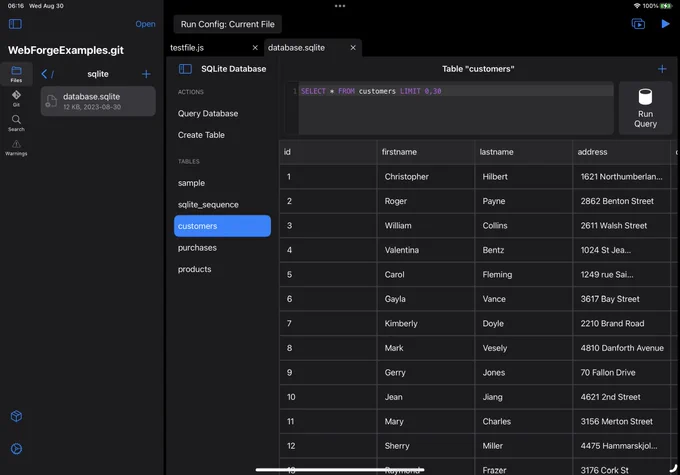
Task: Select the cell containing Frazer
Action: [x=524, y=468]
